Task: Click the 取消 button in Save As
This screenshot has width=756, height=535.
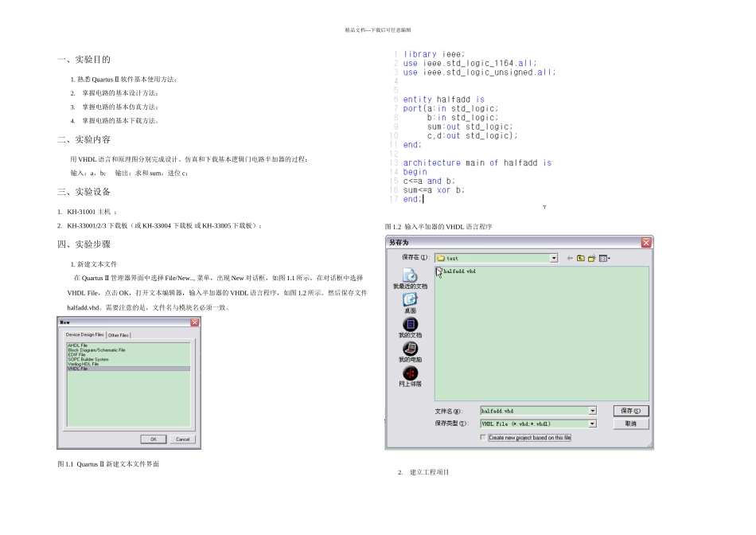Action: (x=630, y=424)
